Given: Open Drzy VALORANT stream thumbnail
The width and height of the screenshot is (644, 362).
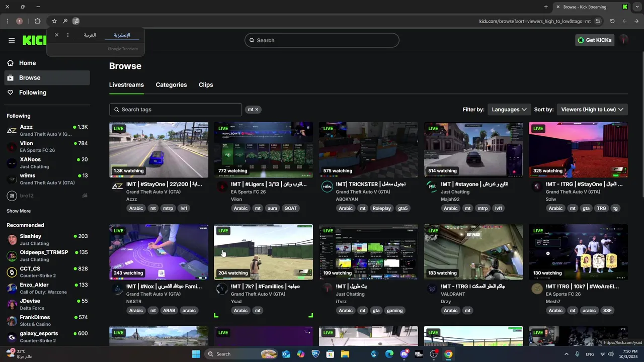Looking at the screenshot, I should [473, 252].
